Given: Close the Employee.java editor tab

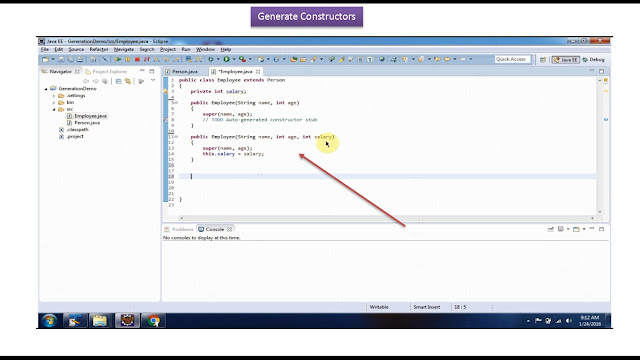Looking at the screenshot, I should coord(258,71).
